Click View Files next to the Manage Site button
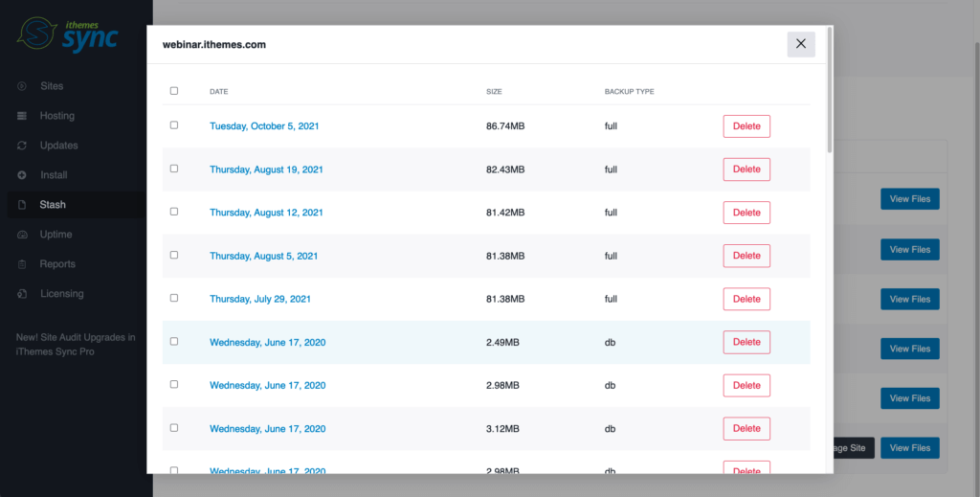Screen dimensions: 980x497 point(909,447)
